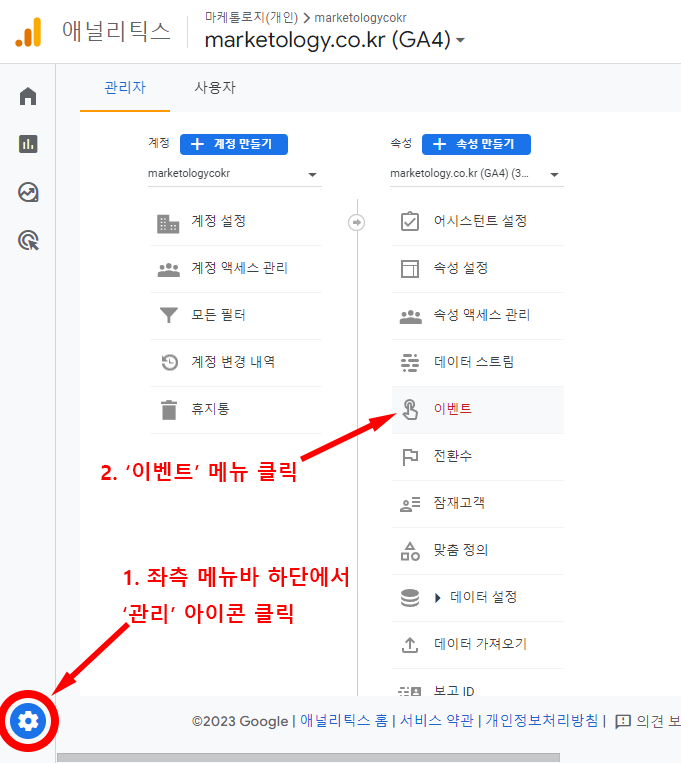Click the 어시스턴트 설정 checklist icon
Viewport: 681px width, 763px height.
(410, 221)
